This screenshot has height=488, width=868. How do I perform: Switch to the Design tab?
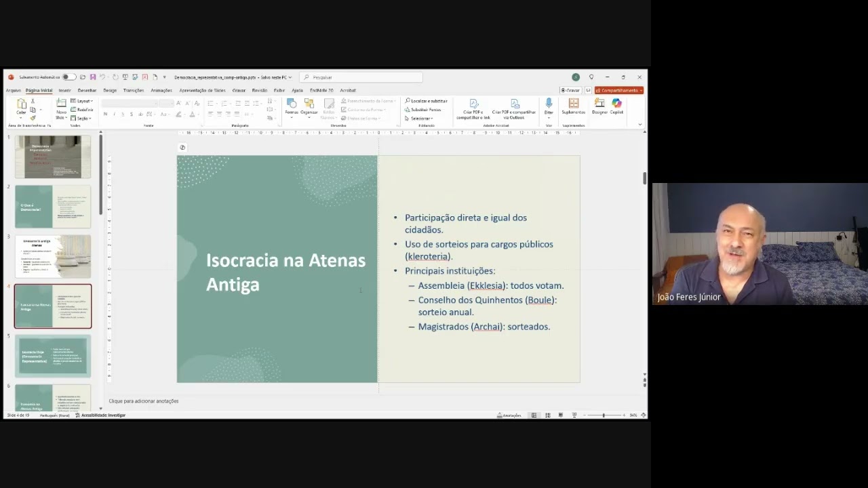tap(110, 90)
